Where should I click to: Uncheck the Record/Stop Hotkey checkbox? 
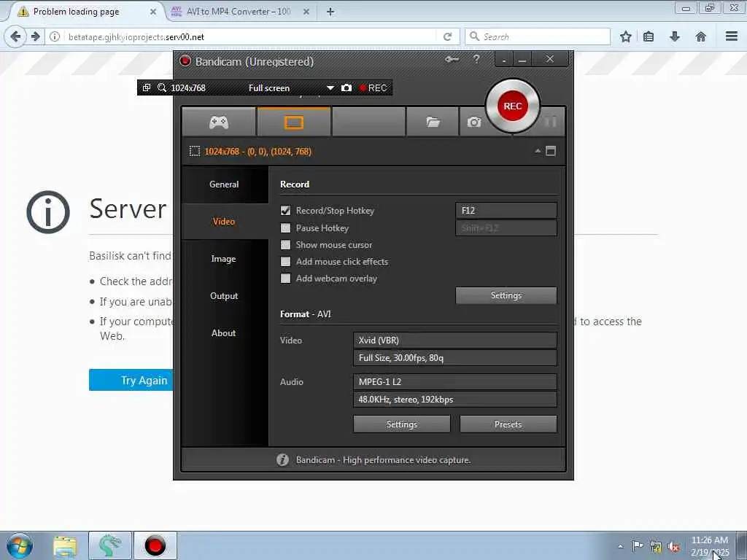click(285, 211)
